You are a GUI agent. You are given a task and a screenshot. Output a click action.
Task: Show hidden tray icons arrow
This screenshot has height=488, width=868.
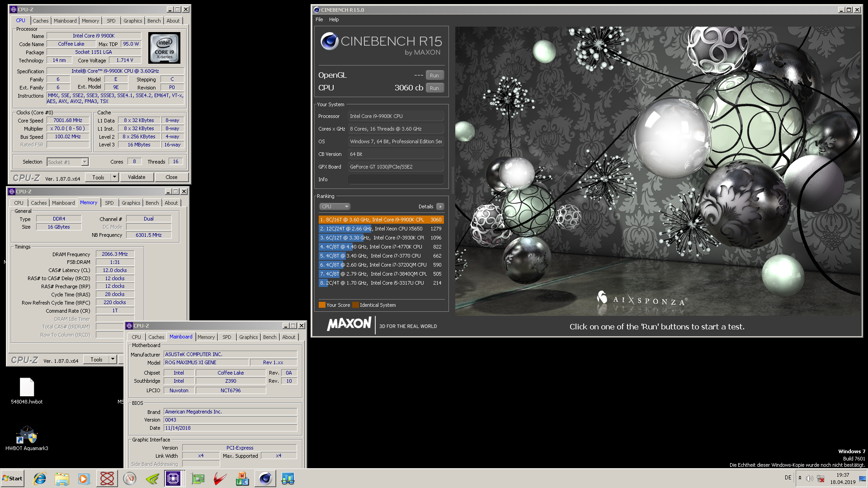[x=800, y=478]
